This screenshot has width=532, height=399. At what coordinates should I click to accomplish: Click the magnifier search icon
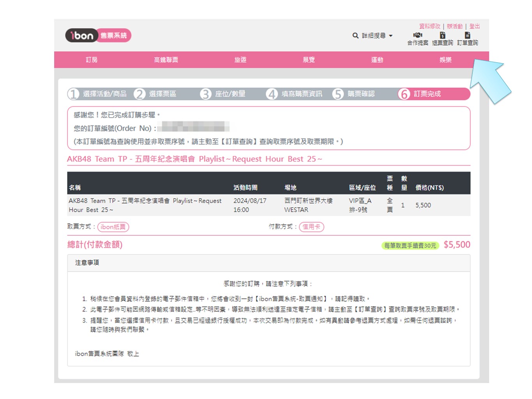pyautogui.click(x=355, y=35)
